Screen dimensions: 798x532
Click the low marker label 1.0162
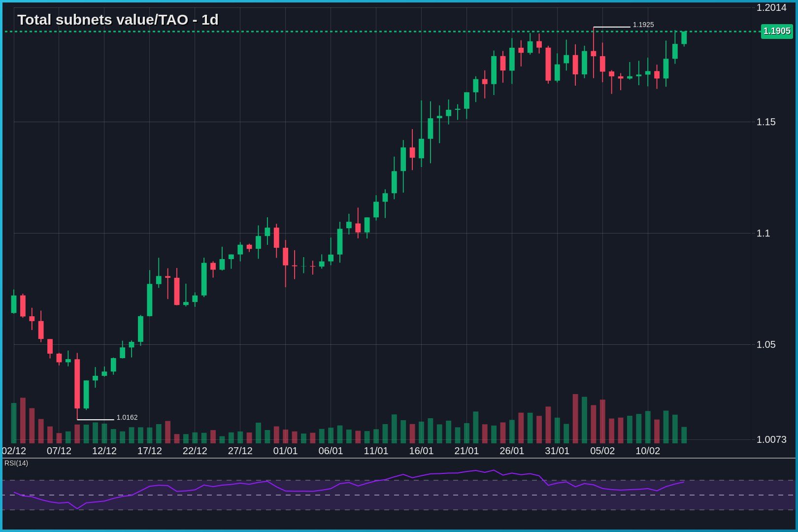point(127,417)
